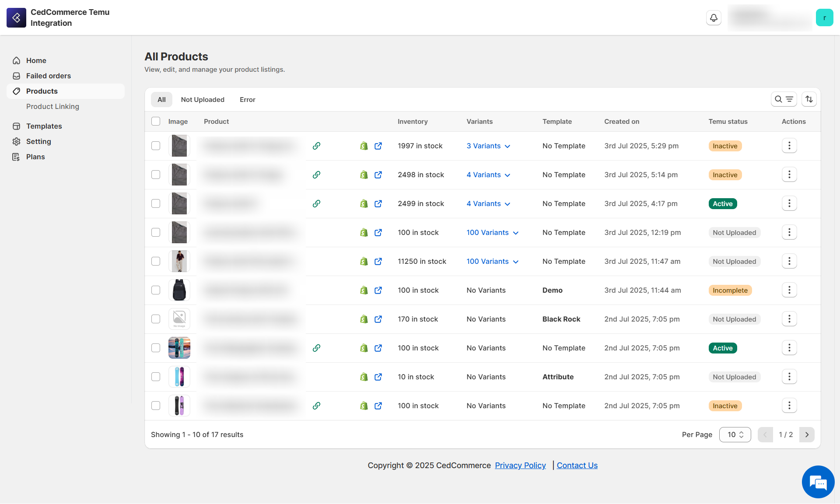Open Plans in the sidebar
Screen dimensions: 840x504
click(66, 157)
